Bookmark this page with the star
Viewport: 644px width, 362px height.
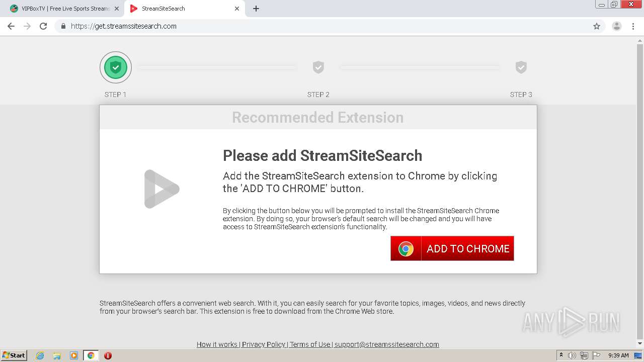click(597, 26)
